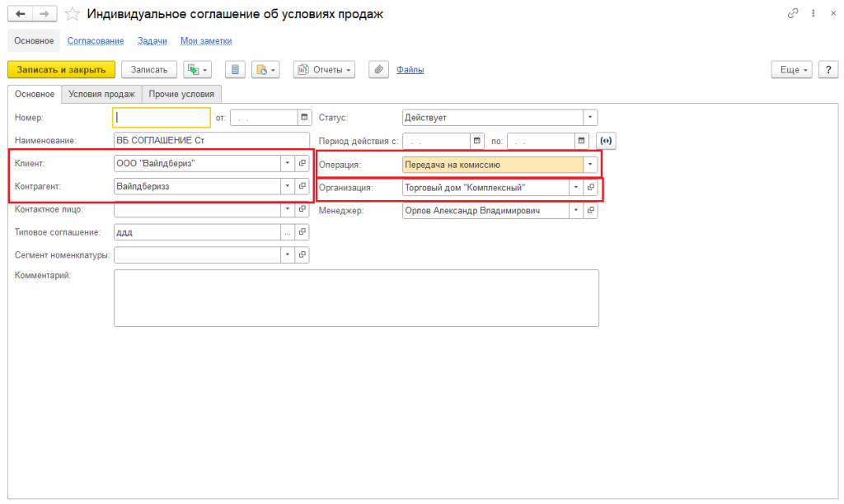The width and height of the screenshot is (844, 504).
Task: Click the Записать button
Action: [149, 70]
